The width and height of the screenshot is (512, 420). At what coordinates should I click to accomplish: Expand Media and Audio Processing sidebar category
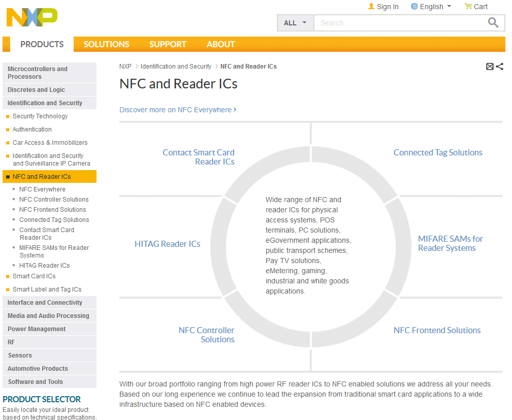click(x=50, y=316)
